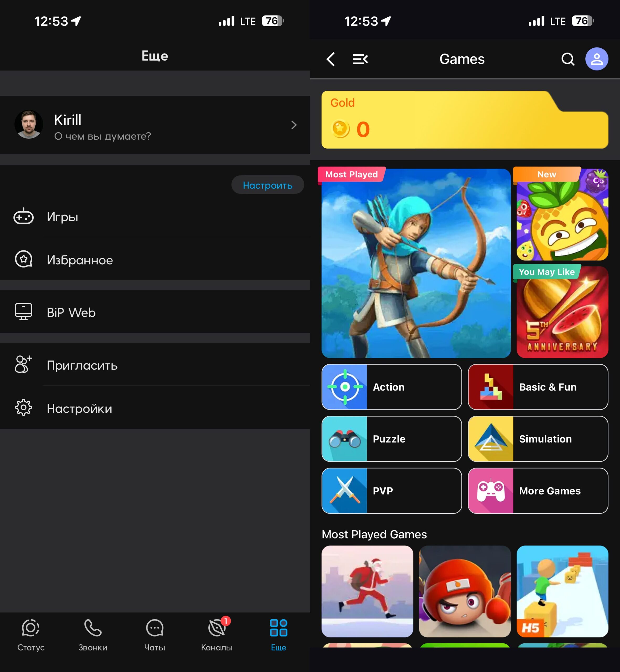620x672 pixels.
Task: Switch to the Чаты tab
Action: [155, 635]
